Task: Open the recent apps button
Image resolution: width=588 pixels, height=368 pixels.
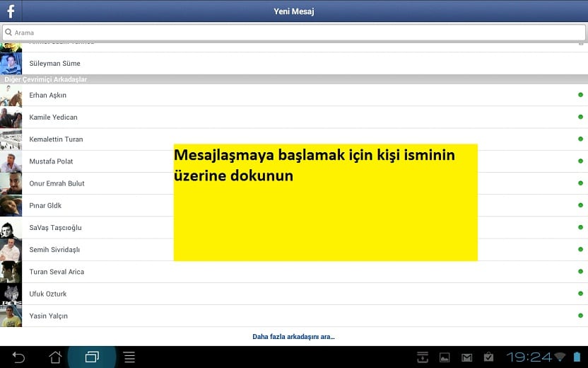Action: (x=92, y=357)
